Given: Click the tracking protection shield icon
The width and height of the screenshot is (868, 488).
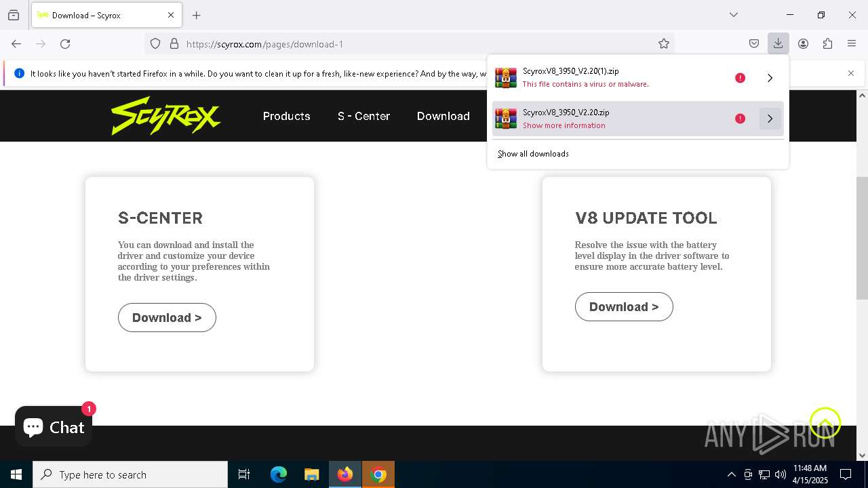Looking at the screenshot, I should [x=155, y=43].
